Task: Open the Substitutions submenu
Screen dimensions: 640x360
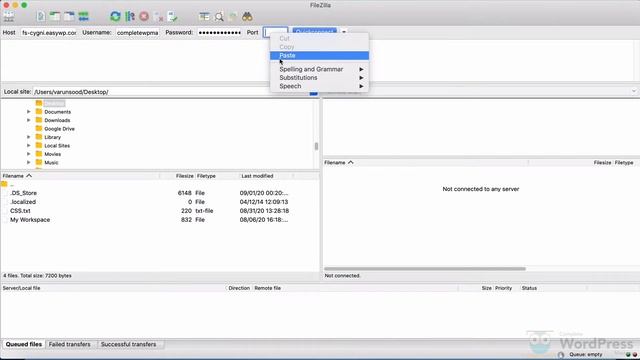Action: pos(319,78)
